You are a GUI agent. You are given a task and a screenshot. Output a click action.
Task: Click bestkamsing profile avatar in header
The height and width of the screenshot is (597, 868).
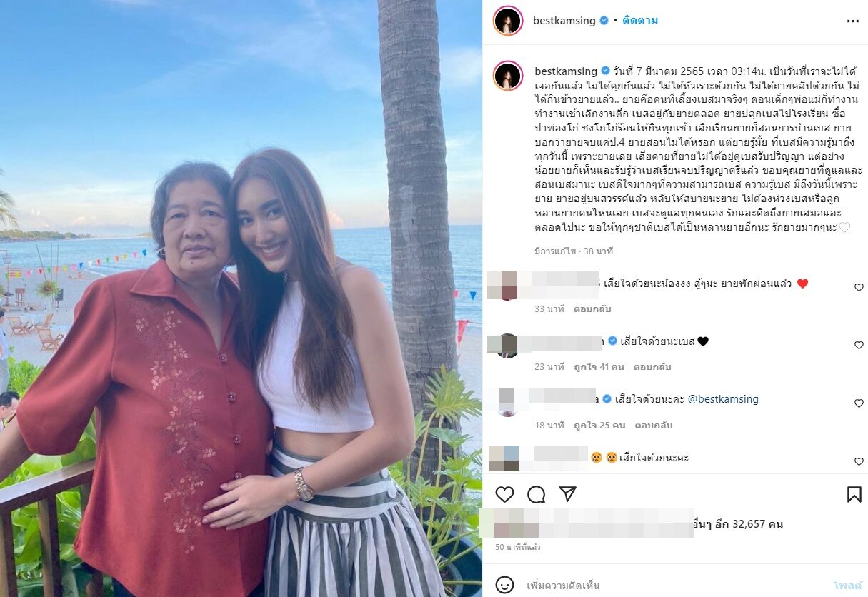point(507,21)
